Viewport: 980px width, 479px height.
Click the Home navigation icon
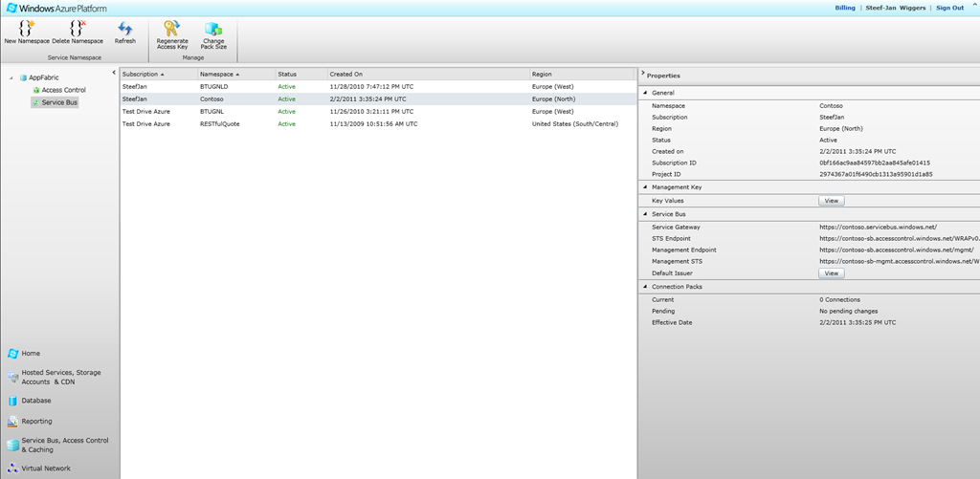(x=12, y=354)
